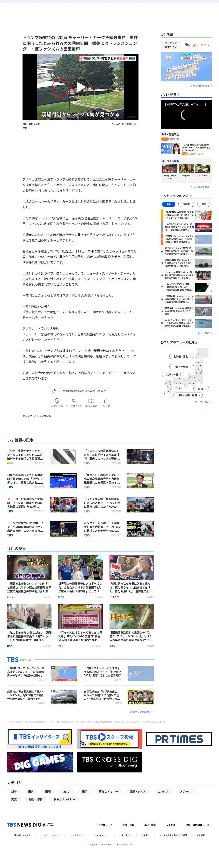The image size is (219, 868).
Task: Click エリア一覧へ link
Action: (x=203, y=402)
